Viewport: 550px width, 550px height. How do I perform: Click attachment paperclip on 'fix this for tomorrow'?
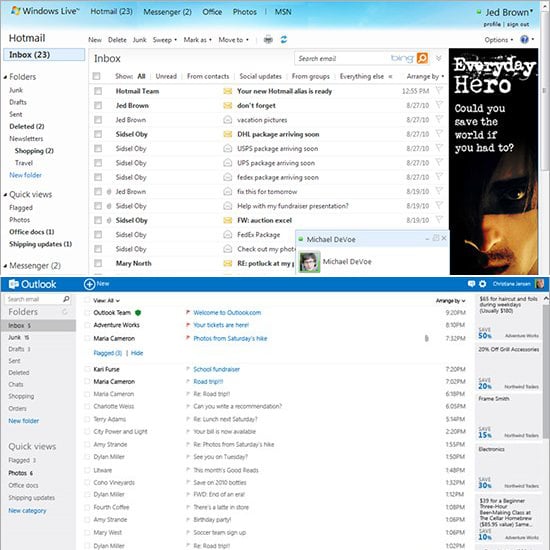(109, 192)
